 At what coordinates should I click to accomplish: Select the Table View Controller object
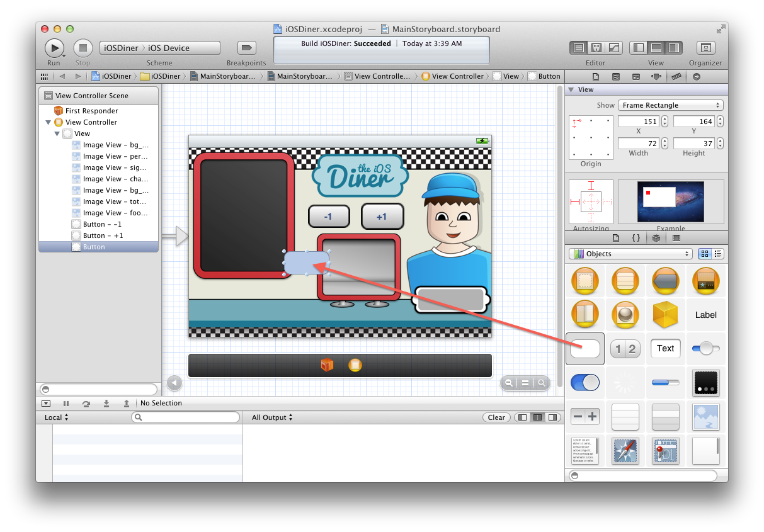(x=625, y=281)
